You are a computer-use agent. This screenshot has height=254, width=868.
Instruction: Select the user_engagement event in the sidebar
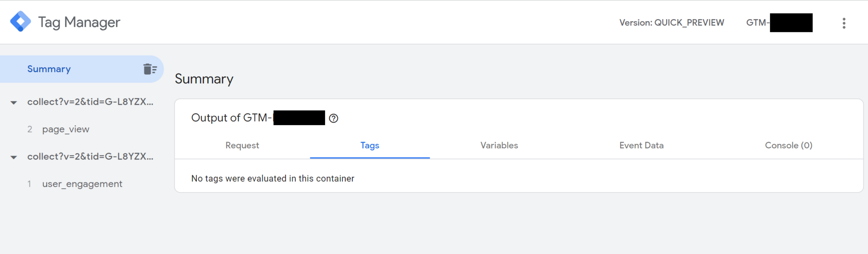(x=82, y=184)
